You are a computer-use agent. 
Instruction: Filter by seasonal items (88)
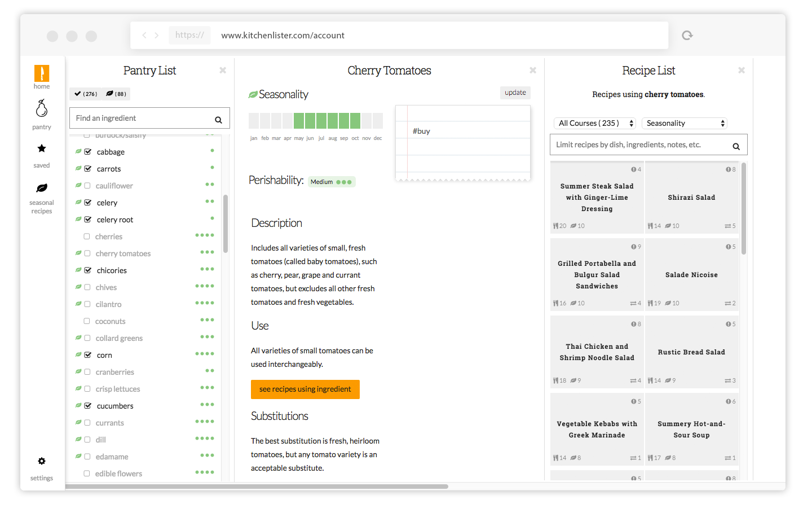116,94
